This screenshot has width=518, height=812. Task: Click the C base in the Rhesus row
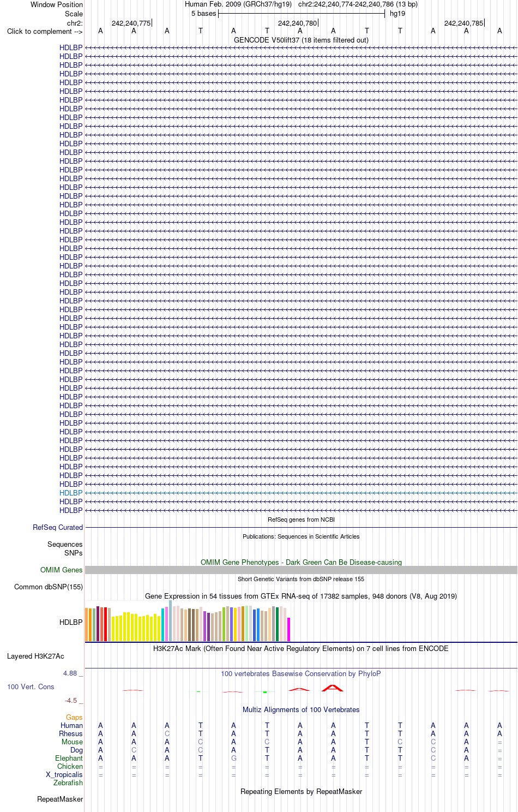point(167,733)
